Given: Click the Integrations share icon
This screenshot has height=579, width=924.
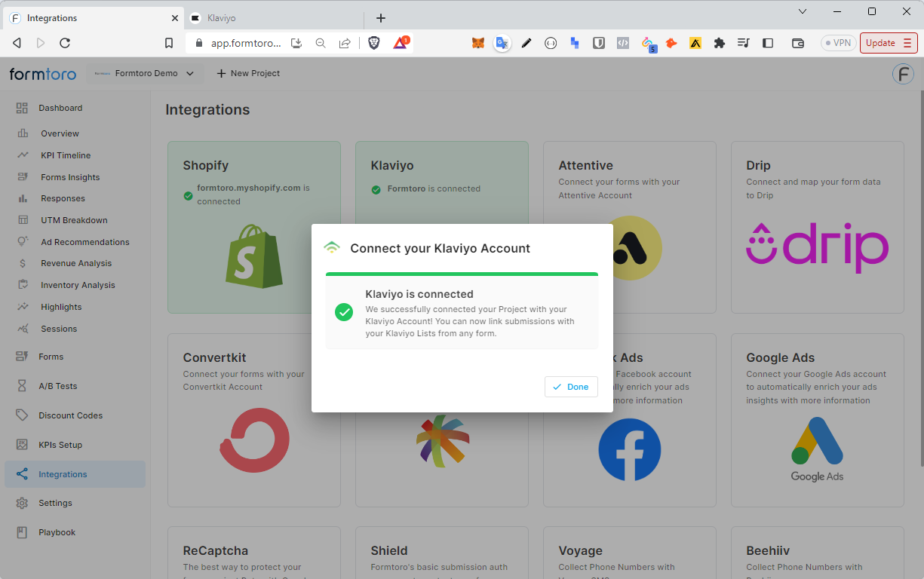Looking at the screenshot, I should coord(22,474).
